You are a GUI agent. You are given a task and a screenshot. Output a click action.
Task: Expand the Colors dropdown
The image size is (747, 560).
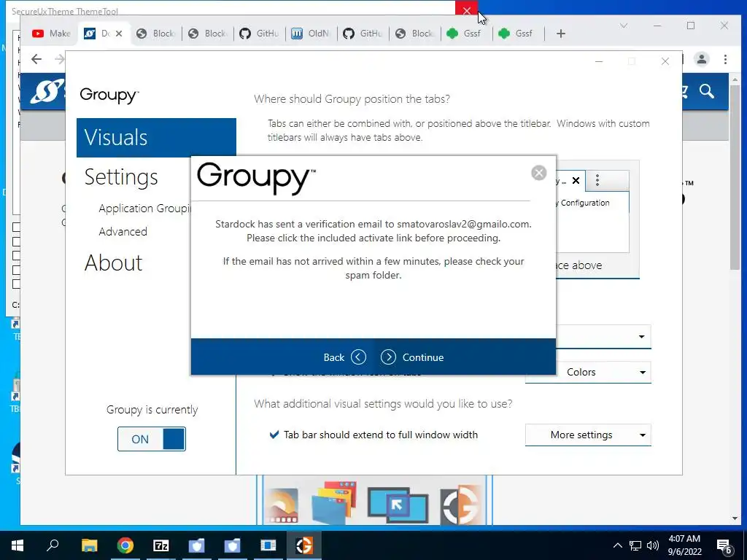pyautogui.click(x=588, y=372)
